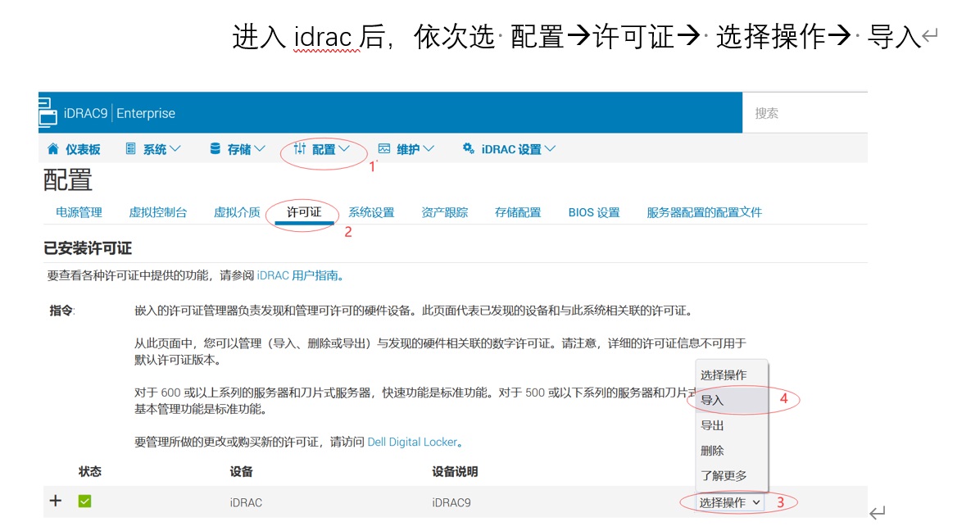Click the 设备 column header
Screen dimensions: 980x531
241,472
